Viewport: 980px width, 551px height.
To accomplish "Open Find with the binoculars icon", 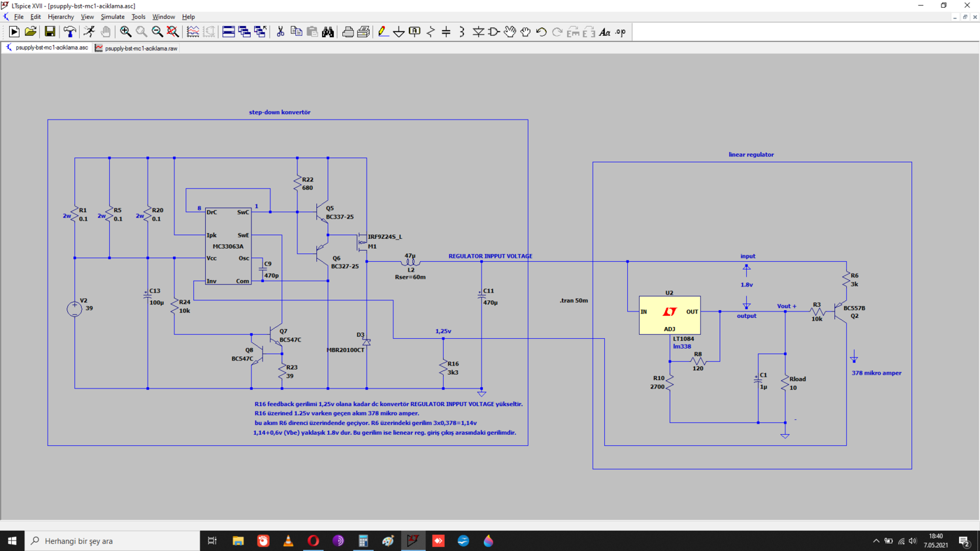I will pyautogui.click(x=328, y=32).
